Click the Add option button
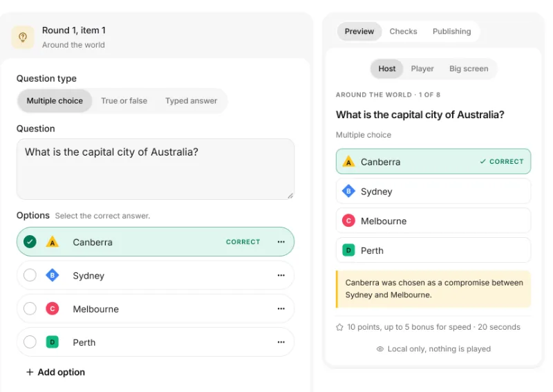 click(x=55, y=372)
